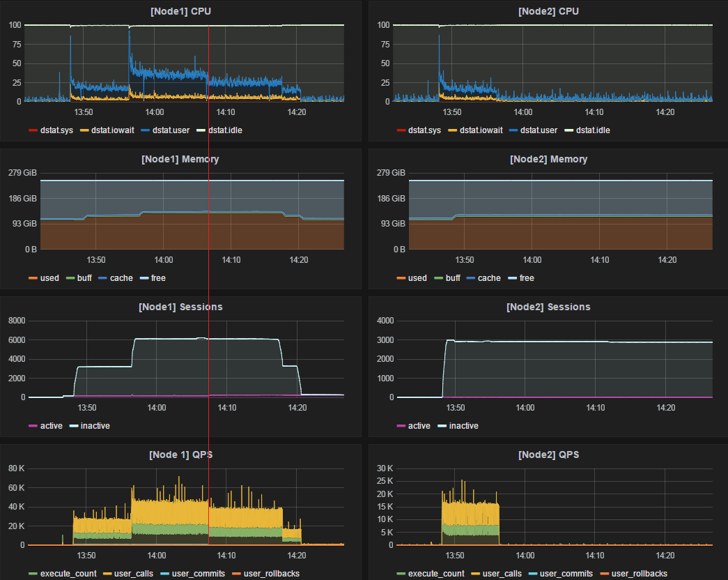Toggle dstat.iowait series in Node1 CPU legend

click(x=112, y=130)
